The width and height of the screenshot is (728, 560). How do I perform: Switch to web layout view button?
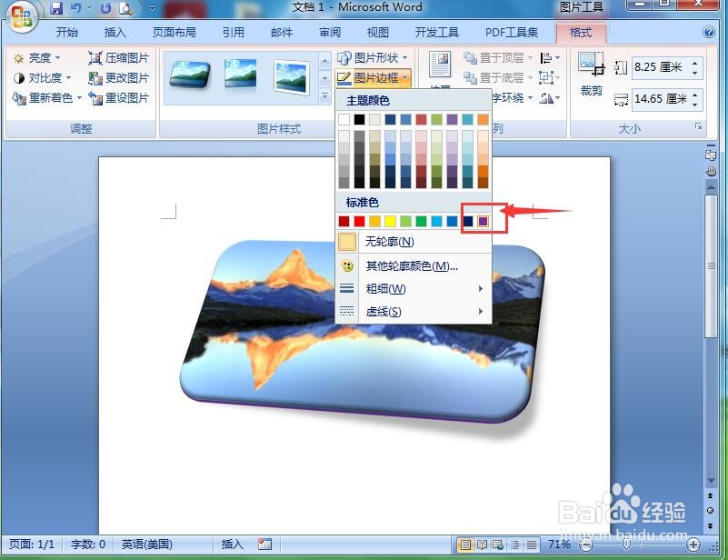pyautogui.click(x=498, y=545)
